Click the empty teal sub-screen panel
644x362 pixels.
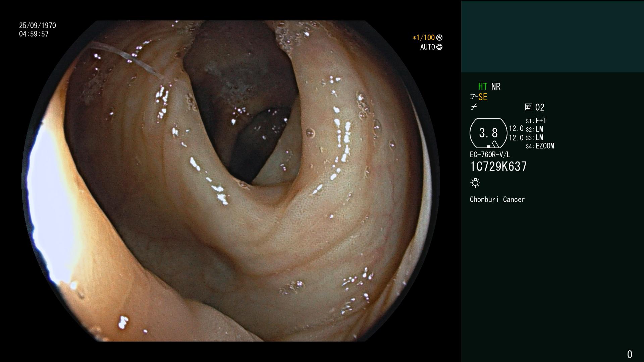(552, 36)
